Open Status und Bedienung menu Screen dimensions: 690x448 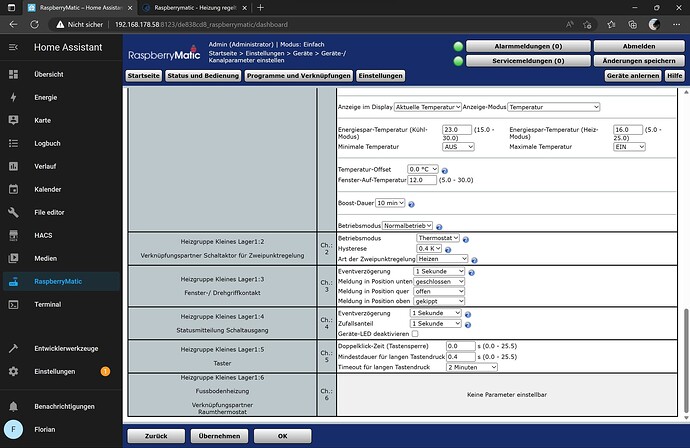click(x=203, y=76)
